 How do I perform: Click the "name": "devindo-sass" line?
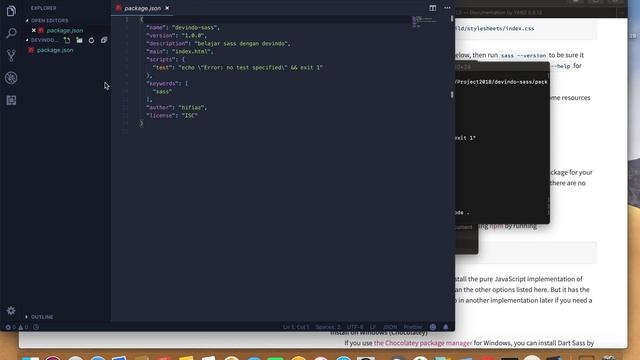click(x=183, y=27)
